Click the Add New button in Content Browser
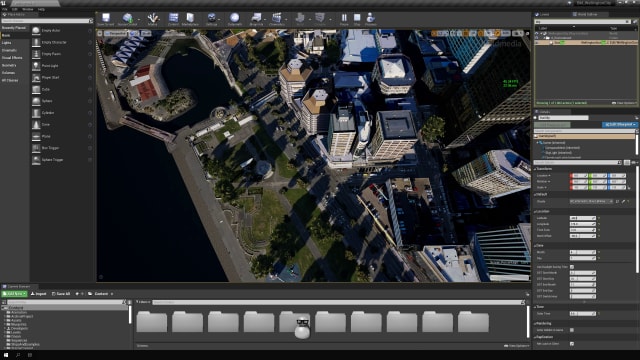Image resolution: width=640 pixels, height=360 pixels. click(x=15, y=294)
